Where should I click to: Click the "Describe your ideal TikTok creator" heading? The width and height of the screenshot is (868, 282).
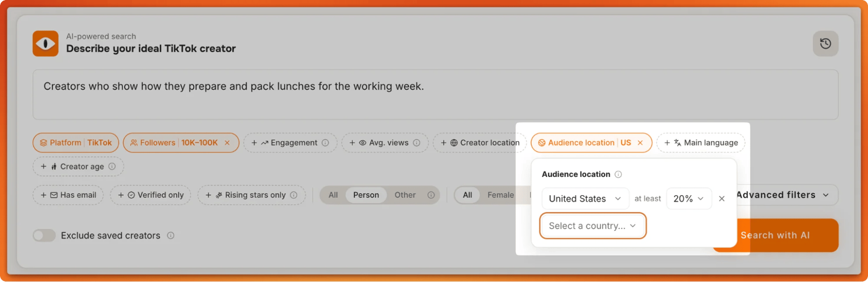(151, 48)
